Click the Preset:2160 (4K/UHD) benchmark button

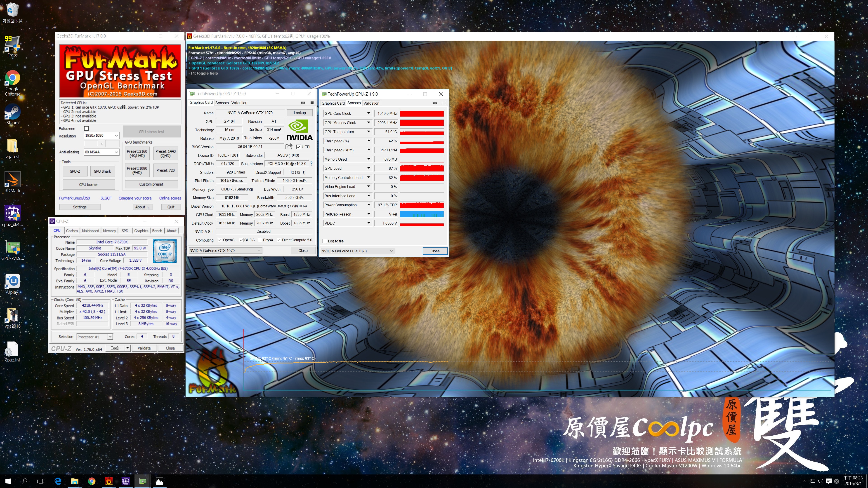point(137,154)
